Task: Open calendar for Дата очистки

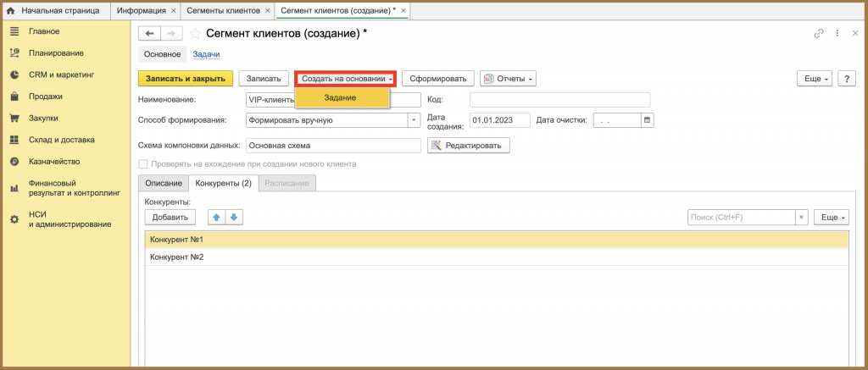Action: 647,119
